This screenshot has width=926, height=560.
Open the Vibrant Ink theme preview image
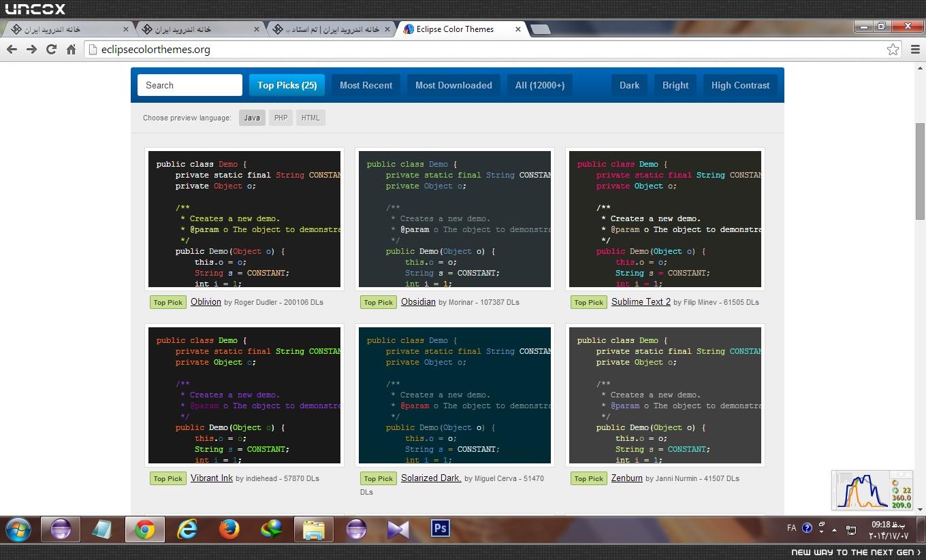pyautogui.click(x=244, y=395)
